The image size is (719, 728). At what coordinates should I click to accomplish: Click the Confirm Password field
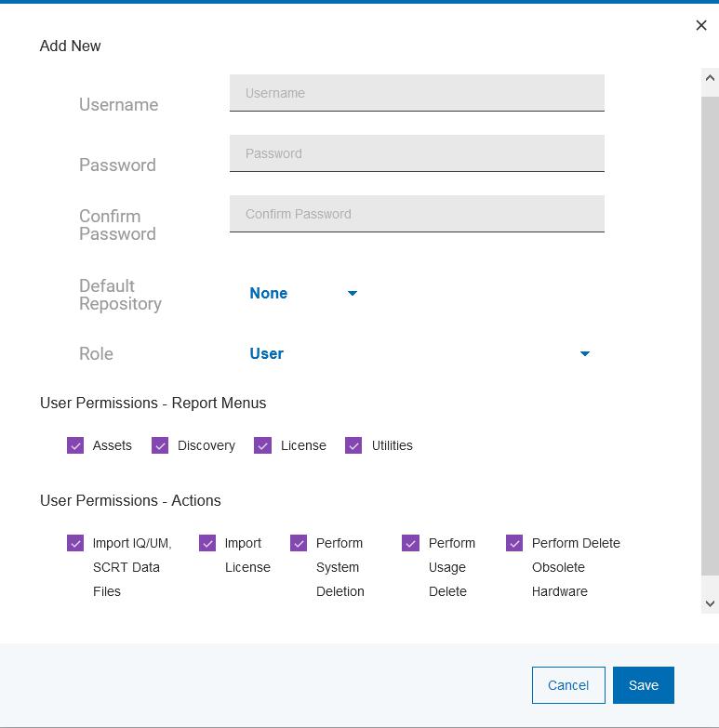point(417,214)
